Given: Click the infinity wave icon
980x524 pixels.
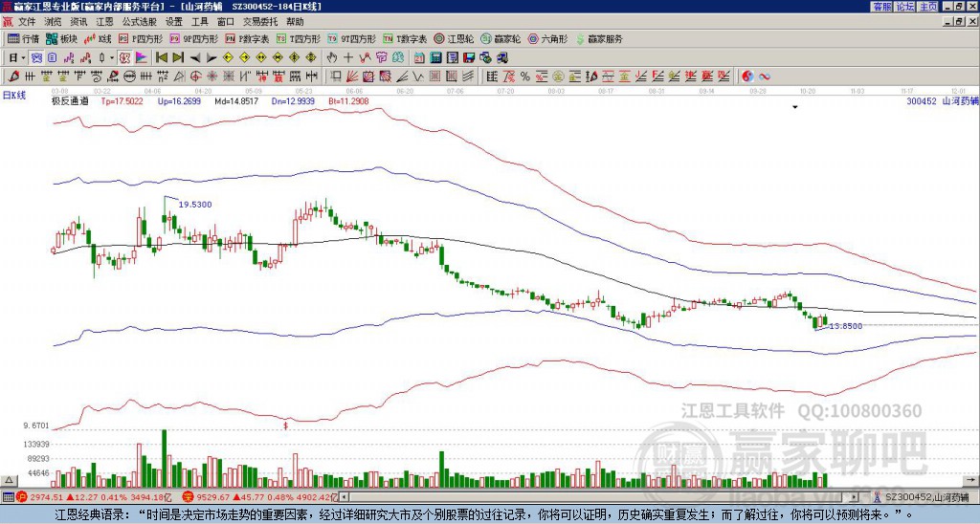Looking at the screenshot, I should coord(764,76).
